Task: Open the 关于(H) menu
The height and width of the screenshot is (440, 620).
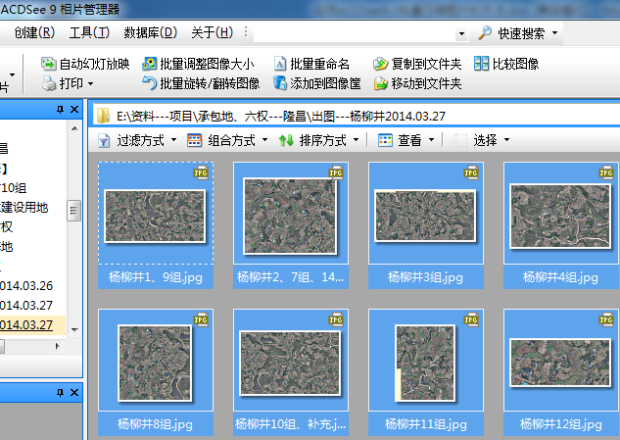Action: [212, 32]
